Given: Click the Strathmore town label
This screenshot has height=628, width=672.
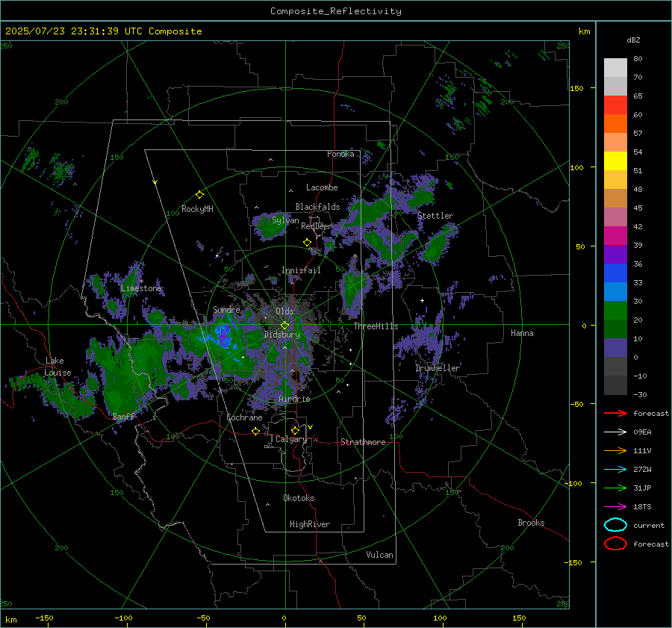Looking at the screenshot, I should 363,442.
